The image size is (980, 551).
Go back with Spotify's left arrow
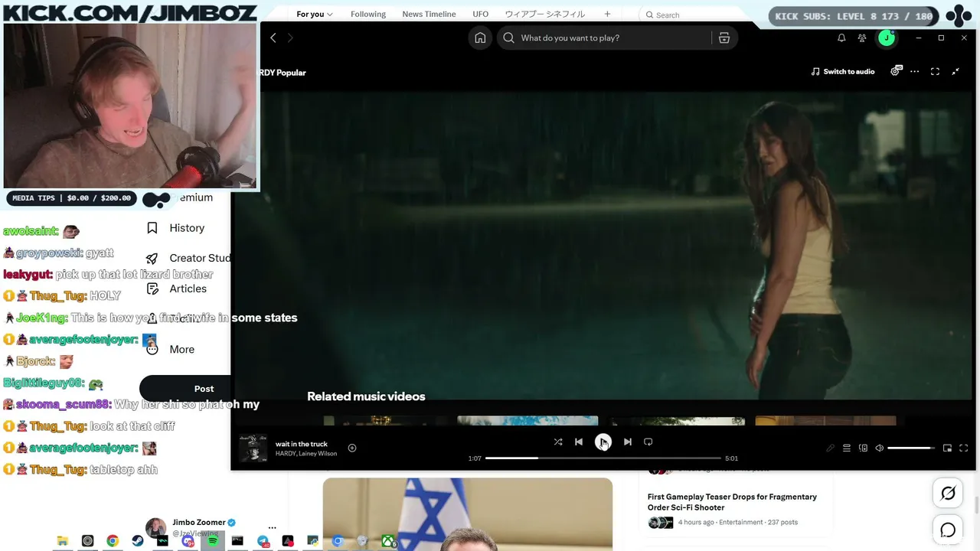tap(273, 38)
